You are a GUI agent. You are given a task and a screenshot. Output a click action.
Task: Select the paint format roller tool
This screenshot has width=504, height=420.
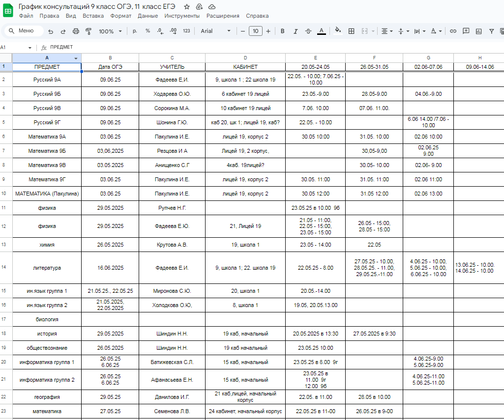89,31
